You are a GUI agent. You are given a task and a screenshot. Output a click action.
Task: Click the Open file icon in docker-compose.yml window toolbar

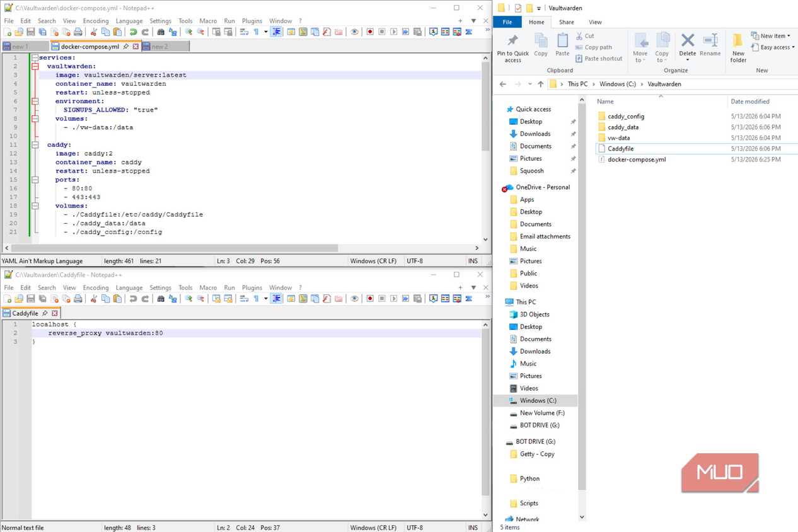tap(19, 32)
